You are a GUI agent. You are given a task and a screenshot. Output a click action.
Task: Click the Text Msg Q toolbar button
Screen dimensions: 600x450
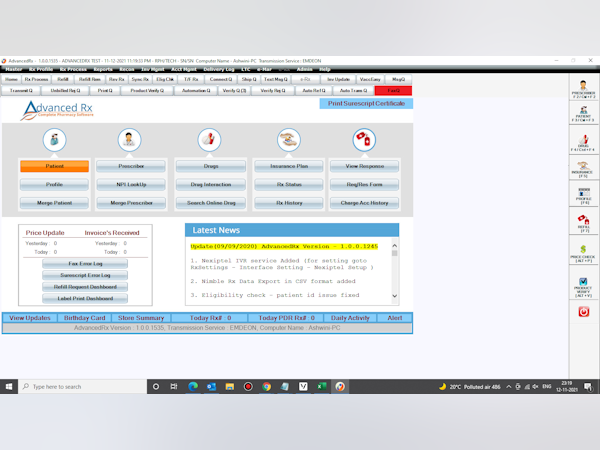click(276, 79)
